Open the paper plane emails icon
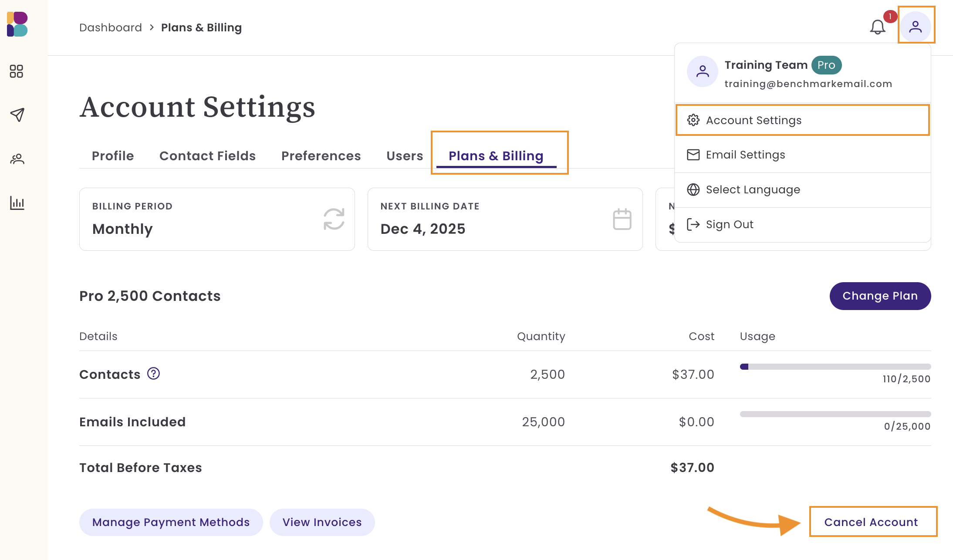The width and height of the screenshot is (953, 560). (x=17, y=115)
